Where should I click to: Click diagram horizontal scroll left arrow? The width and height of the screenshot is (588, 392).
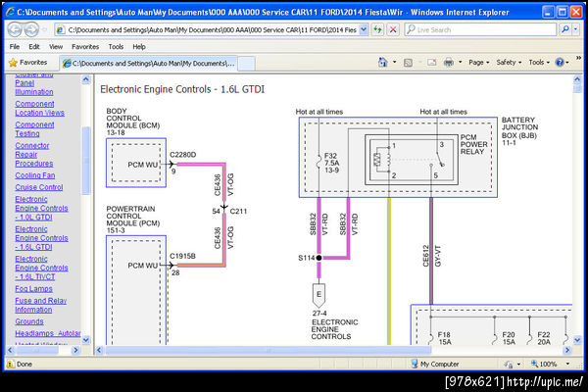99,350
